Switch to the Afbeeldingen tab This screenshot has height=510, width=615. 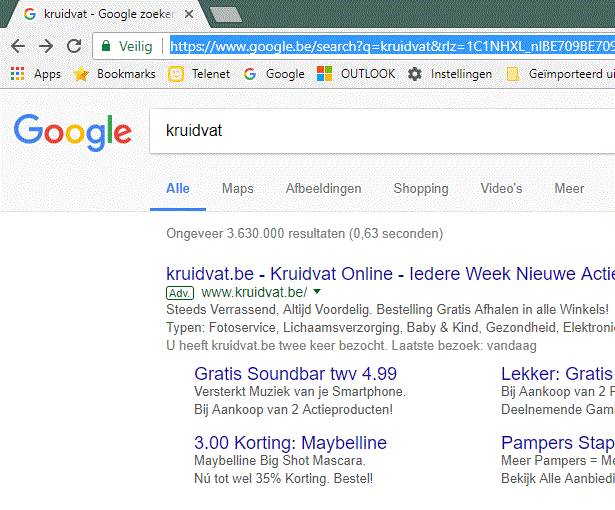323,188
